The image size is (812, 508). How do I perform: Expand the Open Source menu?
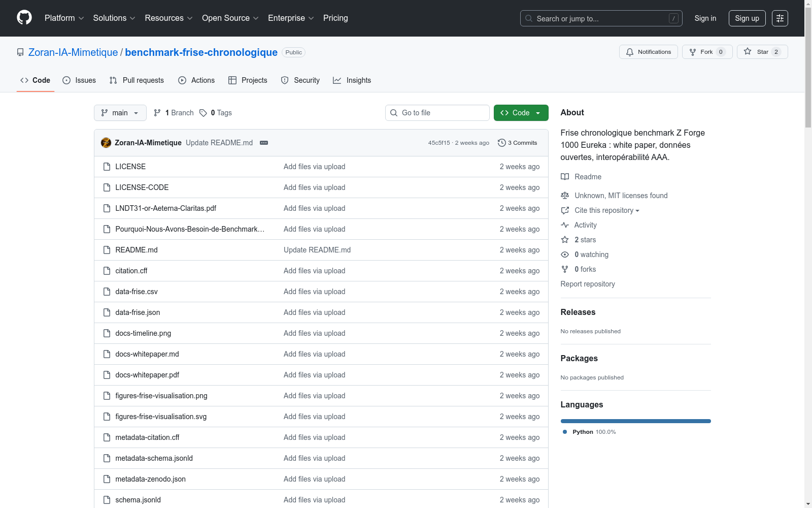(x=230, y=18)
